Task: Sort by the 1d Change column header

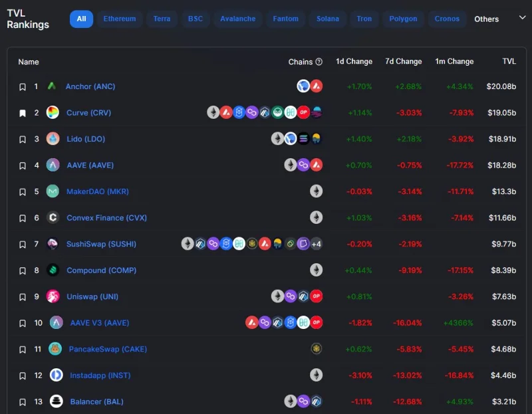Action: coord(354,61)
